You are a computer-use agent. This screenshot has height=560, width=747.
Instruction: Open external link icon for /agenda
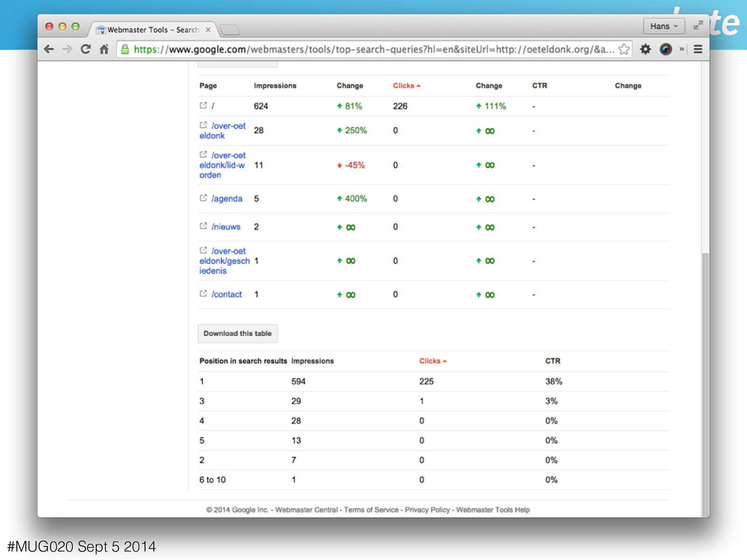203,198
